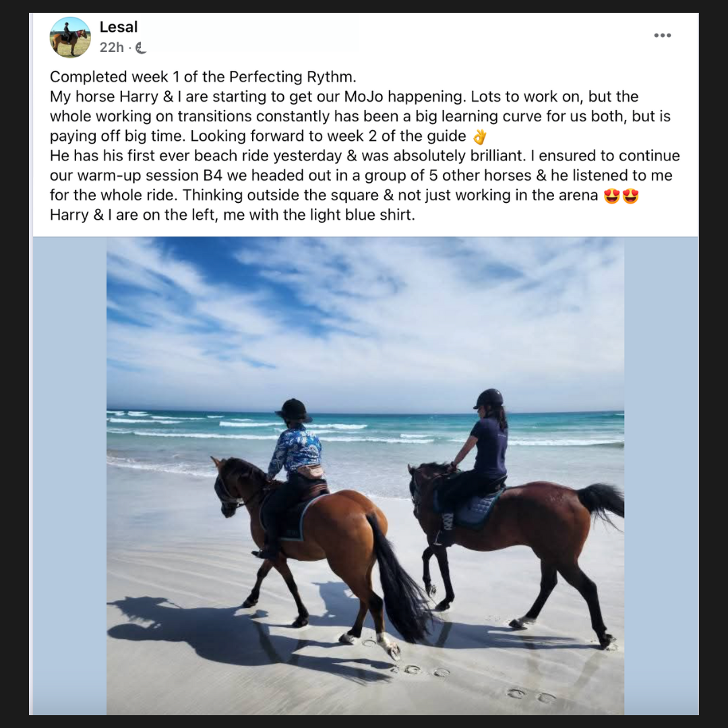Click the first heart-eyes emoji
Viewport: 728px width, 728px height.
point(612,196)
